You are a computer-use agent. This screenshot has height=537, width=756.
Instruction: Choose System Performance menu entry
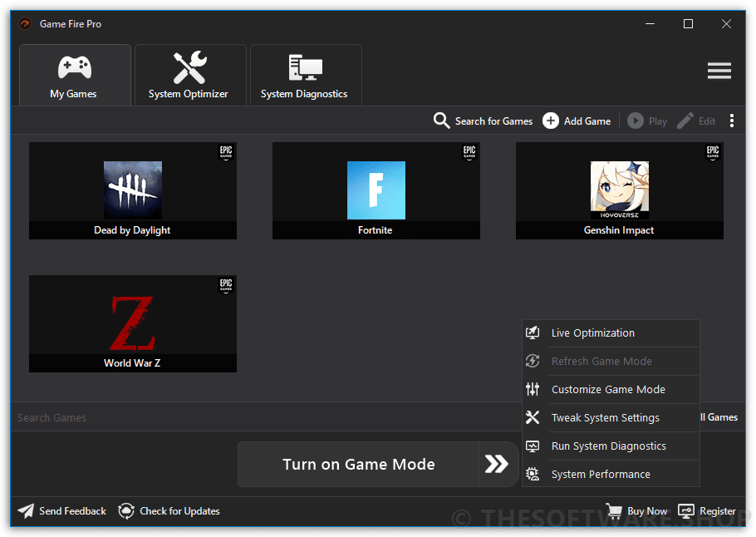coord(611,474)
